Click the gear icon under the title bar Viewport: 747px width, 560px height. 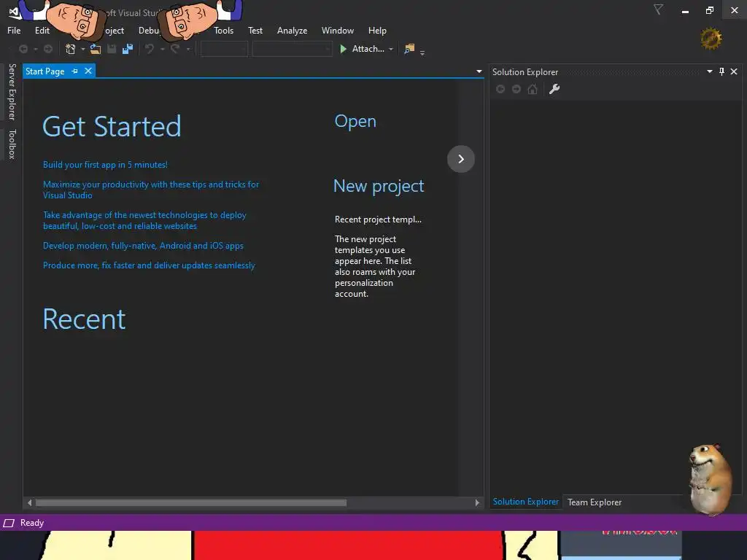pyautogui.click(x=711, y=39)
